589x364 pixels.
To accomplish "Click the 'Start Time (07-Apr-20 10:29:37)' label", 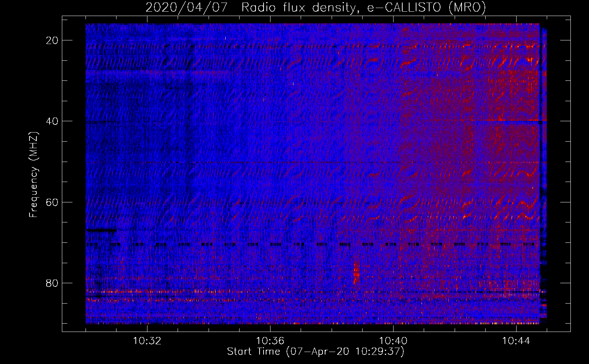I will pyautogui.click(x=316, y=352).
